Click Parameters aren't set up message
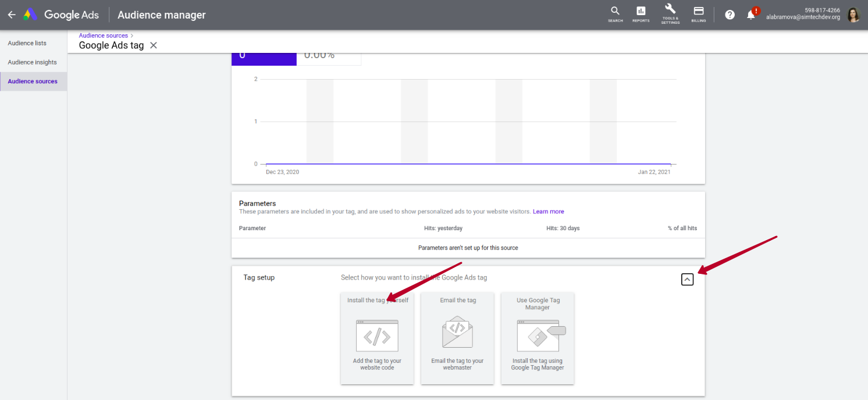 468,248
